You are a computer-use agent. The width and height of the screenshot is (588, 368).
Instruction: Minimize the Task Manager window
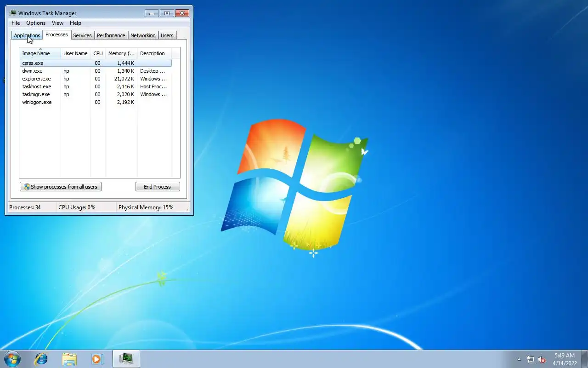click(x=152, y=13)
